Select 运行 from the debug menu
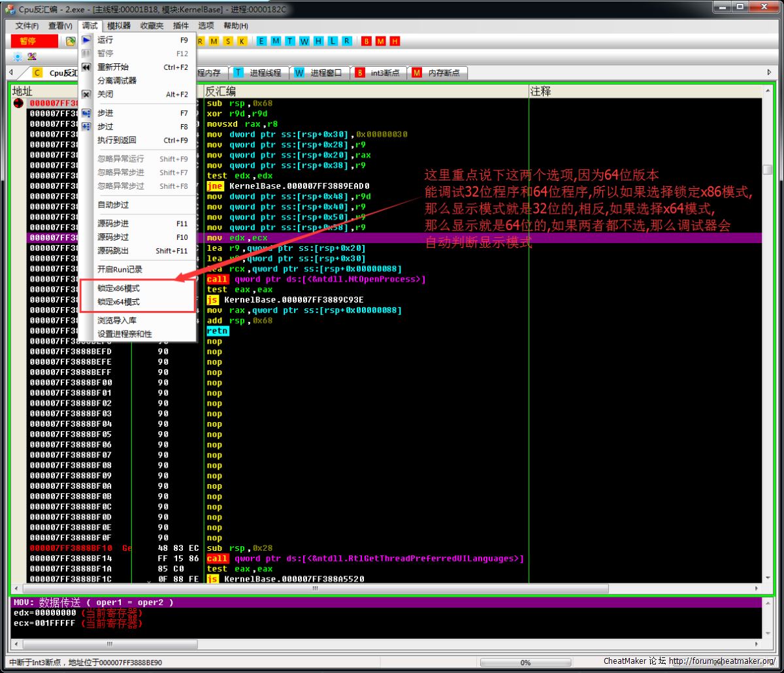This screenshot has height=673, width=784. coord(105,40)
